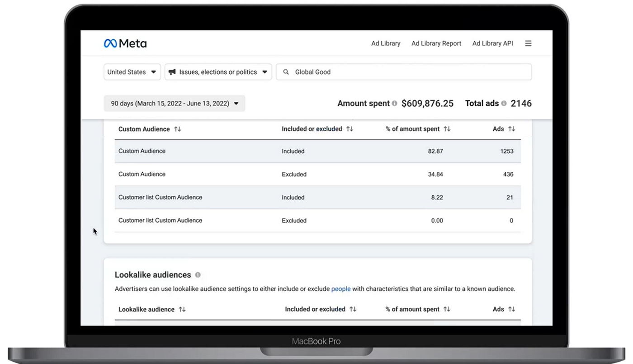Click the 82.87 percent value
This screenshot has height=364, width=633.
435,151
